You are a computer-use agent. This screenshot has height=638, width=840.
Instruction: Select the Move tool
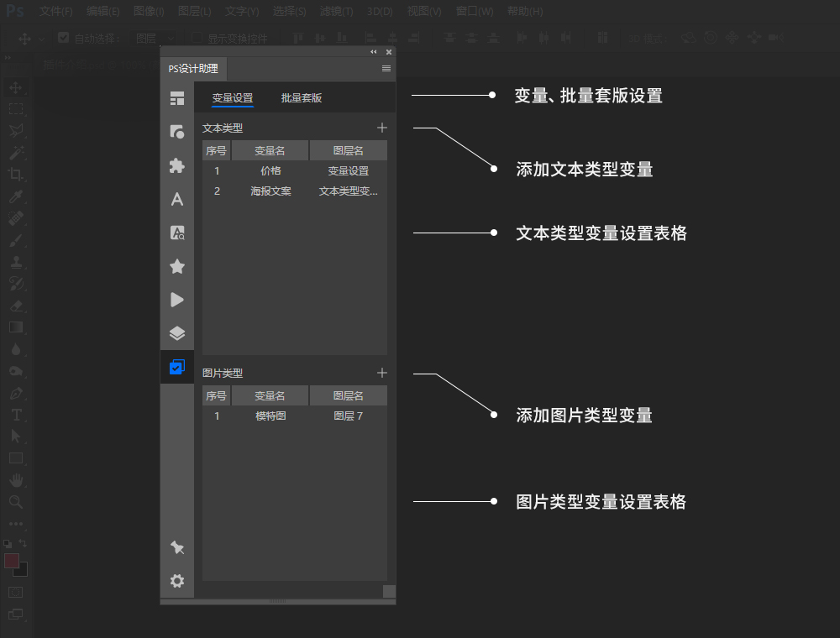[x=17, y=86]
